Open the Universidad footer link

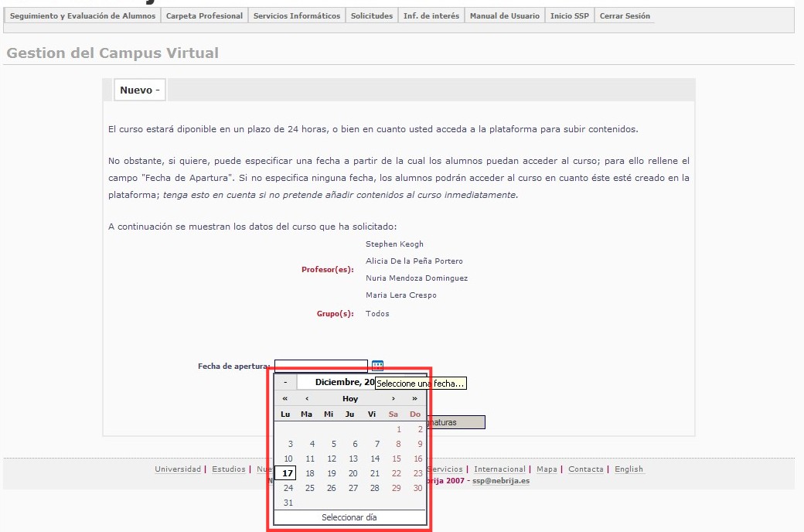178,469
